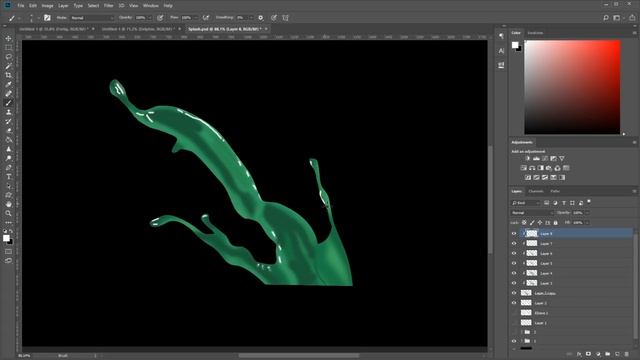Open the Character panel icon in the dock
This screenshot has width=640, height=360.
(x=501, y=51)
